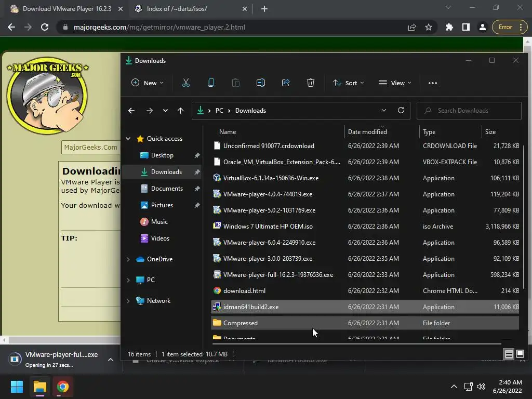Open File Explorer from taskbar
532x399 pixels.
coord(39,387)
